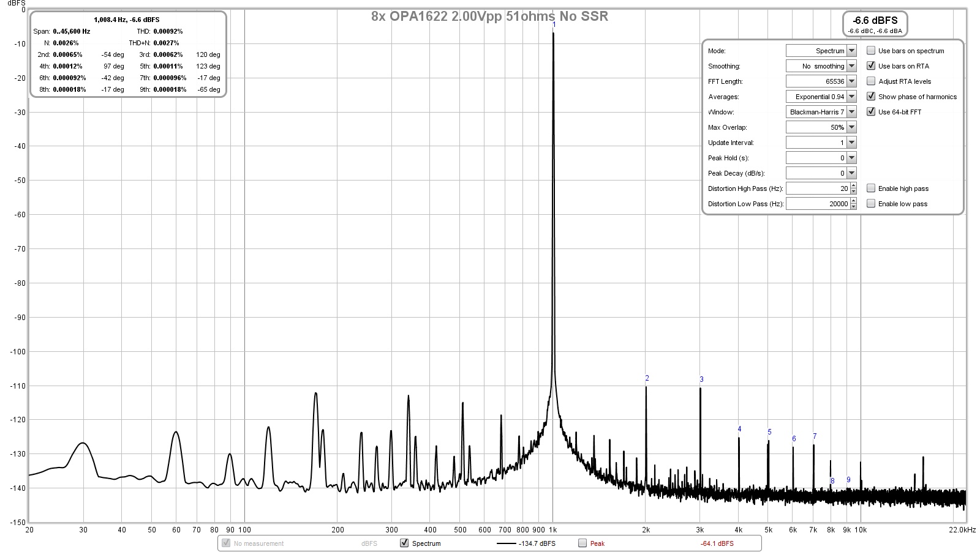Click the Distortion Low Pass value field
Screen dimensions: 980x552
(x=818, y=204)
